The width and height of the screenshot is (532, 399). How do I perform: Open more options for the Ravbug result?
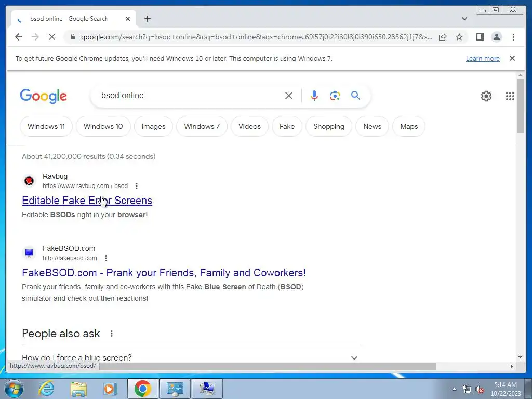click(x=137, y=186)
